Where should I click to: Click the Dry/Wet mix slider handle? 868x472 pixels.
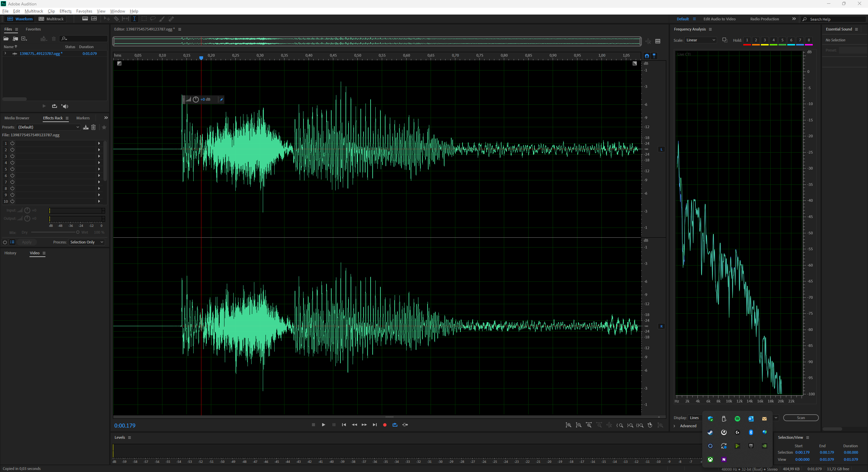point(78,232)
